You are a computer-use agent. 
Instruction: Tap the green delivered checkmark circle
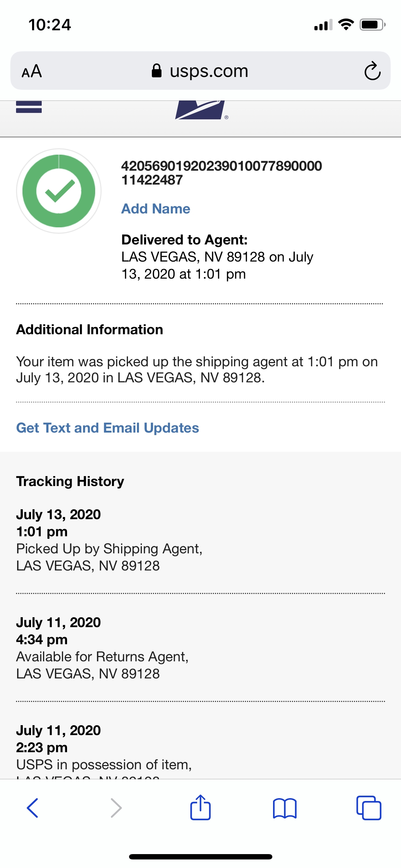(59, 191)
